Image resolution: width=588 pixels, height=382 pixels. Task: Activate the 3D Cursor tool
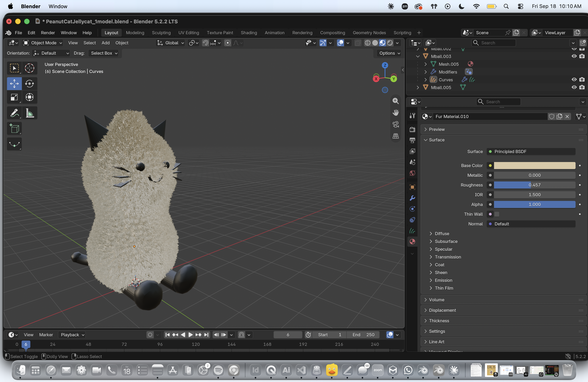click(x=29, y=68)
